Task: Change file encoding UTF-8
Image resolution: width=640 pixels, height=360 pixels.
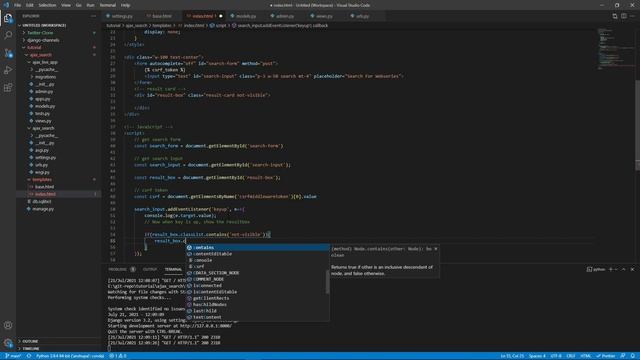Action: 556,356
